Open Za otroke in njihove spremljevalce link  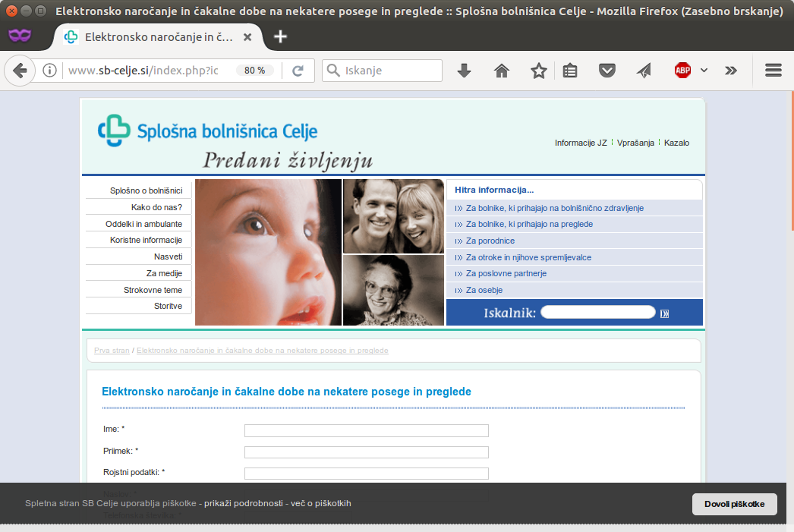tap(528, 257)
